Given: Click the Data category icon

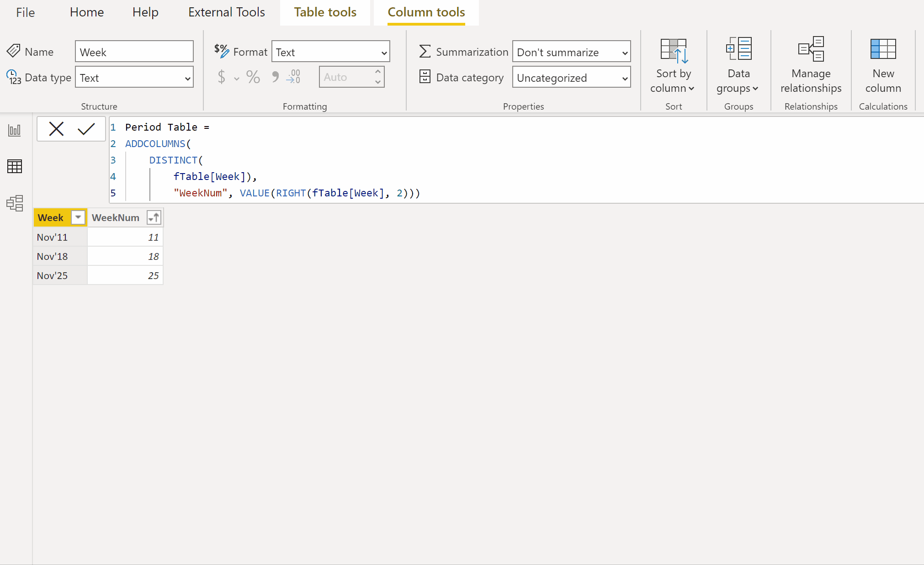Looking at the screenshot, I should pos(425,77).
